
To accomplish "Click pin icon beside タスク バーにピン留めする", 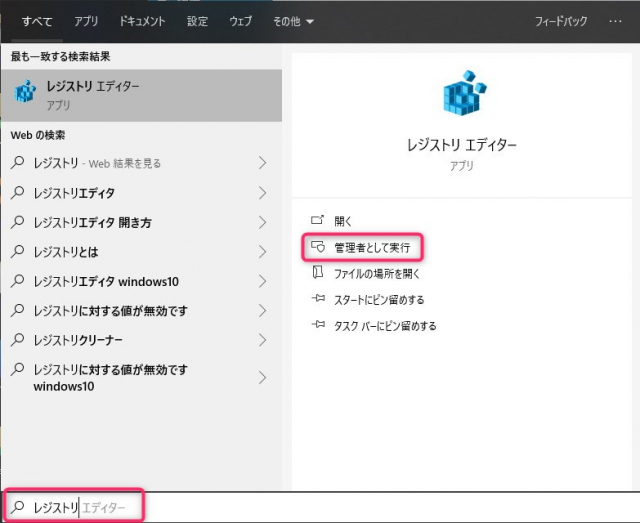I will click(318, 325).
